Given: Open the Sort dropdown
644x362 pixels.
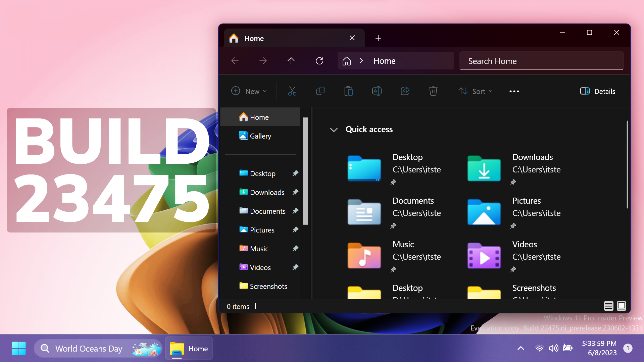Looking at the screenshot, I should click(475, 91).
